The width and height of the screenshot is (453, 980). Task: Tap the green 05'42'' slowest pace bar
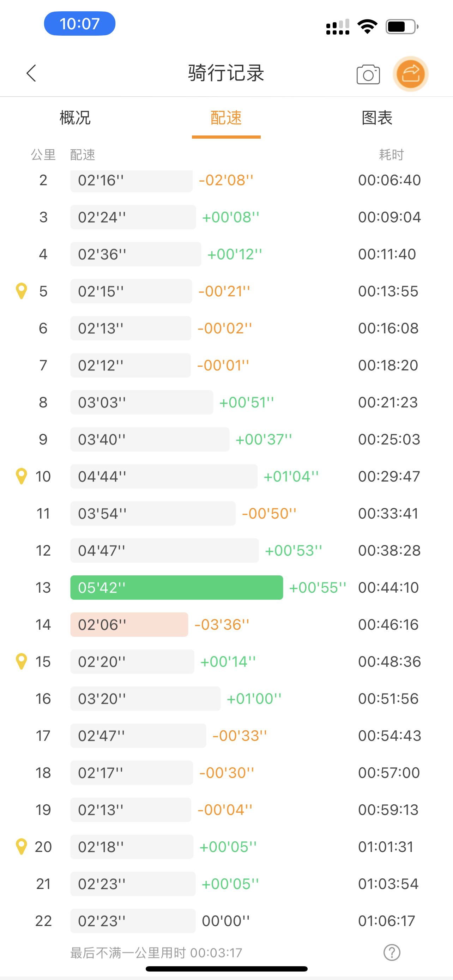pyautogui.click(x=176, y=587)
